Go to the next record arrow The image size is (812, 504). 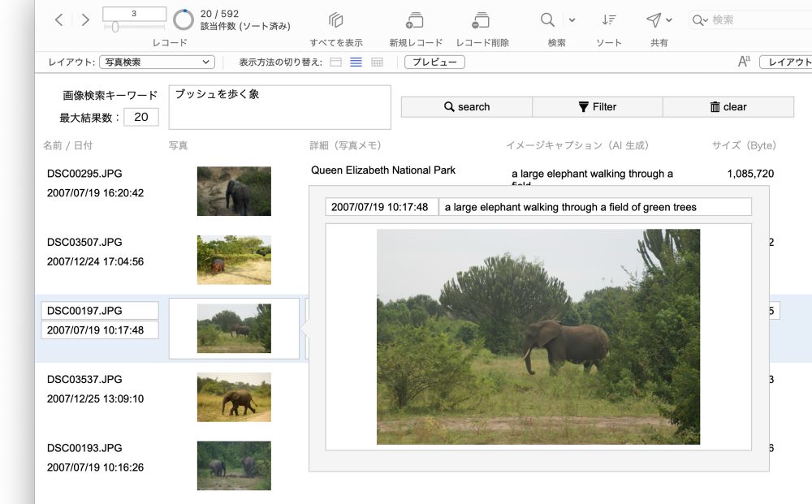(85, 20)
